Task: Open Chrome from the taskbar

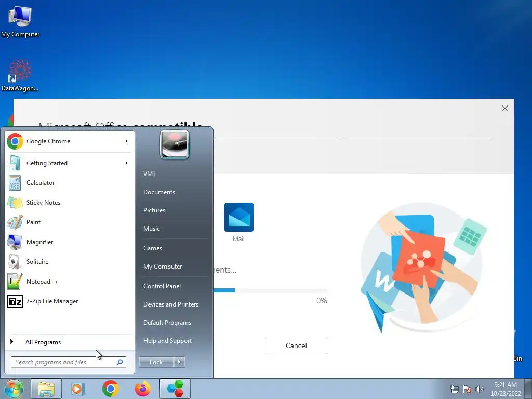Action: 110,389
